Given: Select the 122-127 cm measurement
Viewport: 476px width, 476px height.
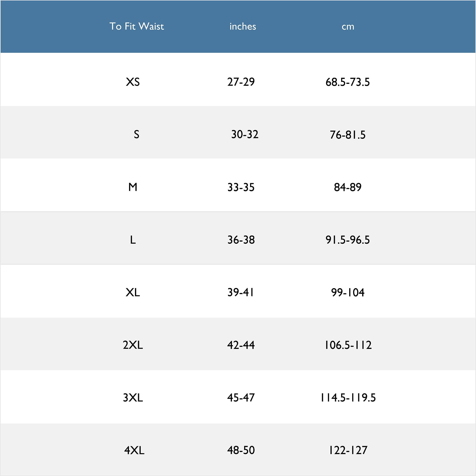Looking at the screenshot, I should [348, 450].
